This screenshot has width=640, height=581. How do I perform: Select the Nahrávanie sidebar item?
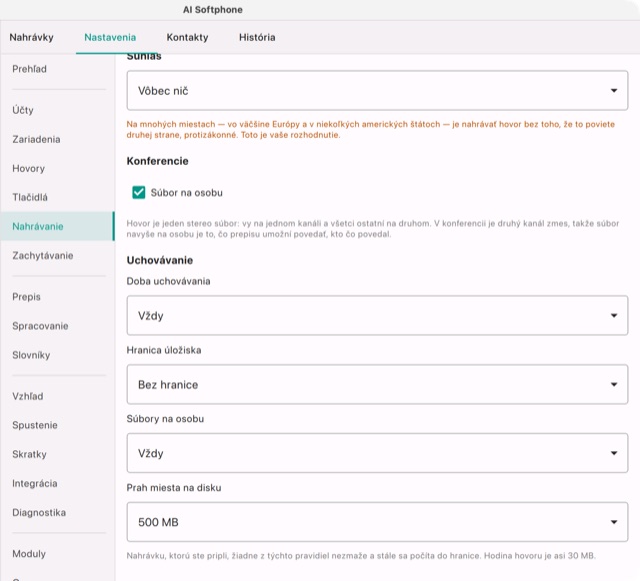[57, 226]
